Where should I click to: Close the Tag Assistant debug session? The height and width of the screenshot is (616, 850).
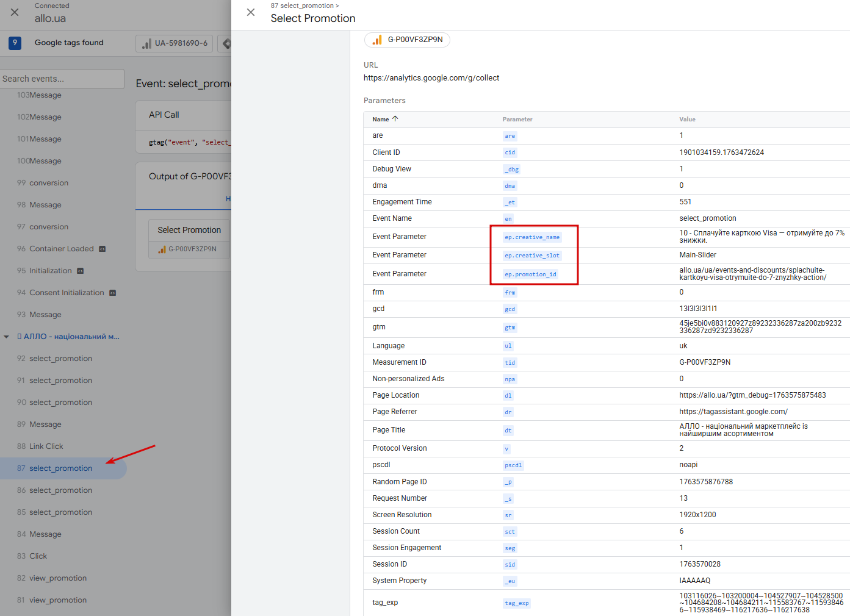[15, 12]
